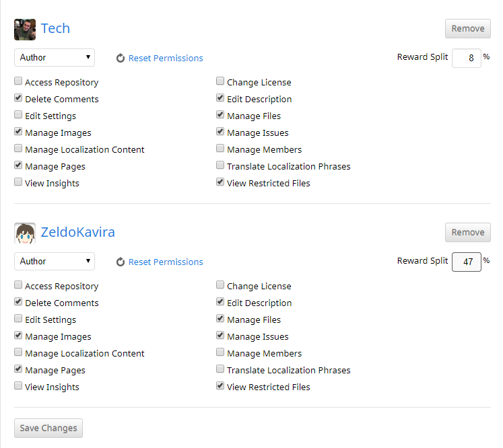Enable Change License for ZeldoKavira
The image size is (503, 448).
(220, 285)
